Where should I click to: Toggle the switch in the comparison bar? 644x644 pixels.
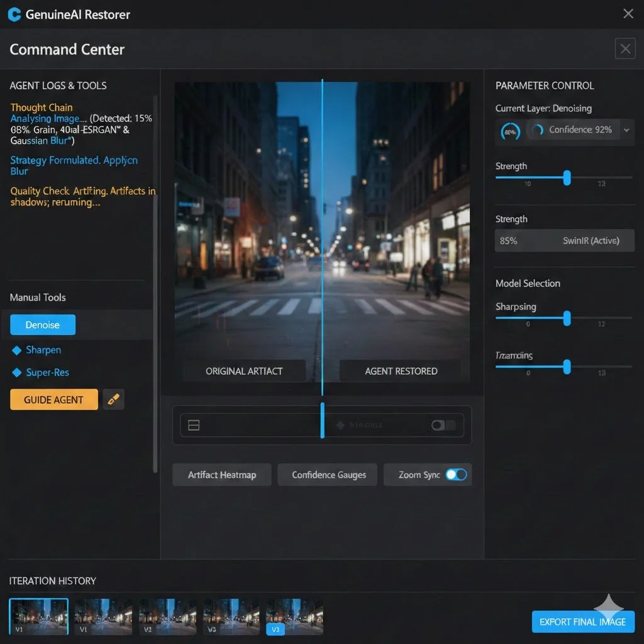tap(443, 425)
